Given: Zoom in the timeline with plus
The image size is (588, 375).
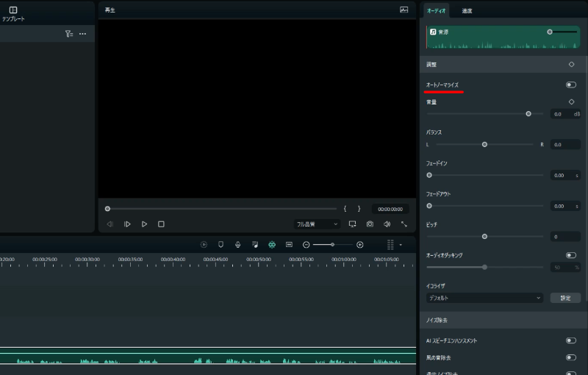Looking at the screenshot, I should click(360, 245).
